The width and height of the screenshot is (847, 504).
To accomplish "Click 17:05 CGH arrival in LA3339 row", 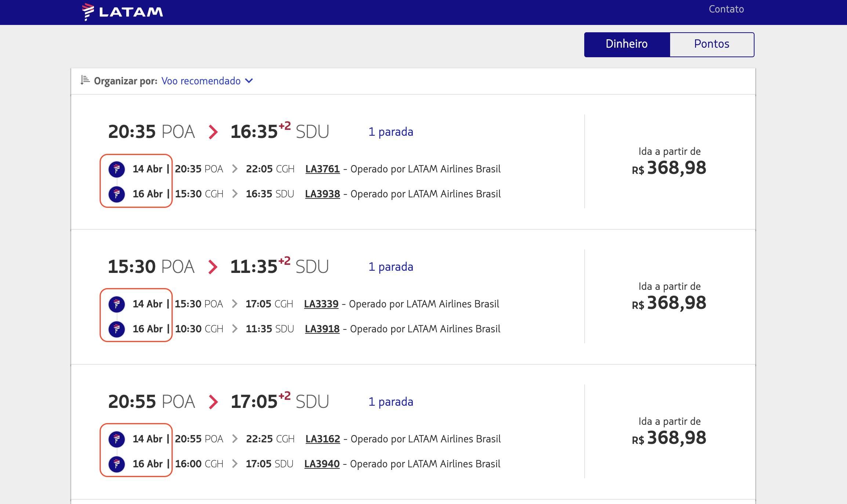I will coord(269,304).
